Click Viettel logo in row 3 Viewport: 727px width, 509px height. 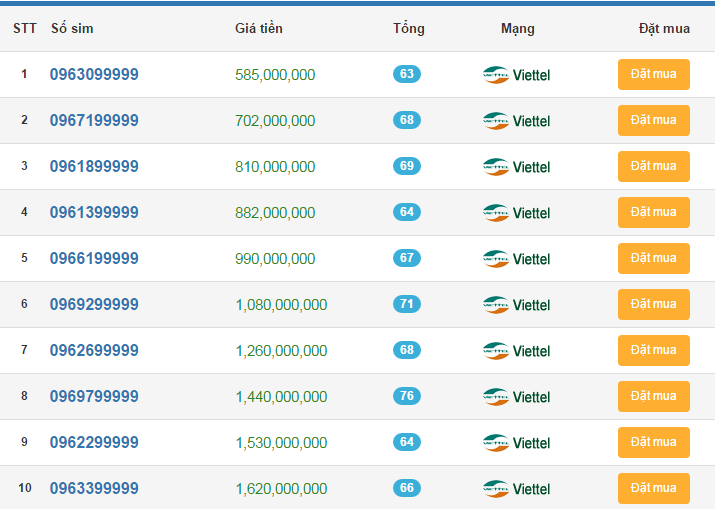(516, 167)
